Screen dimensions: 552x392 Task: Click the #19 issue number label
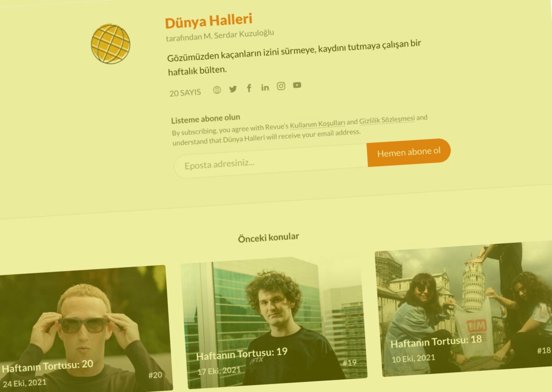point(350,363)
